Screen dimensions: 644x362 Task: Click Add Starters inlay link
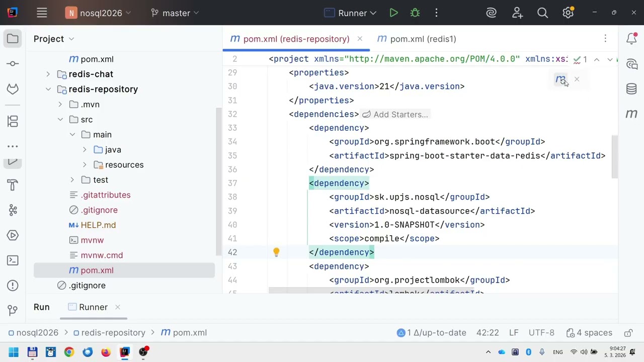point(395,115)
